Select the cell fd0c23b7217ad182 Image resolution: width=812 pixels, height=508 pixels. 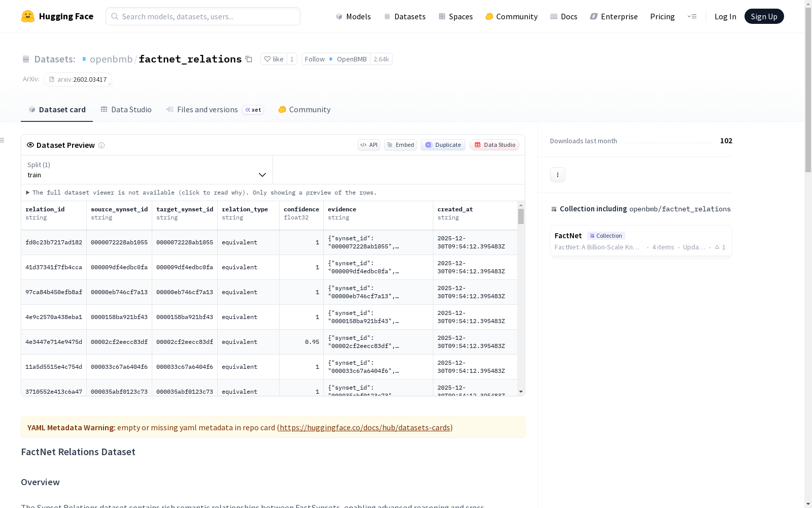54,243
